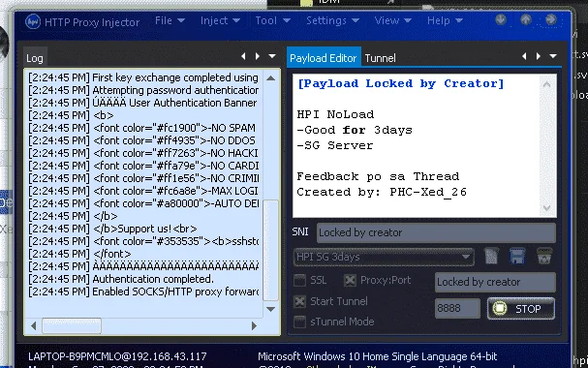This screenshot has height=368, width=588.
Task: Open the Tool menu
Action: tap(272, 20)
